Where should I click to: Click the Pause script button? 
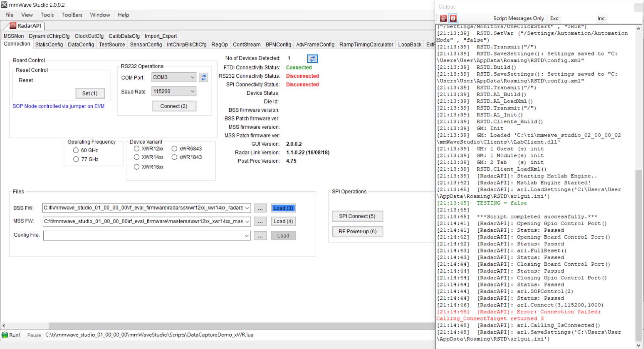(34, 335)
